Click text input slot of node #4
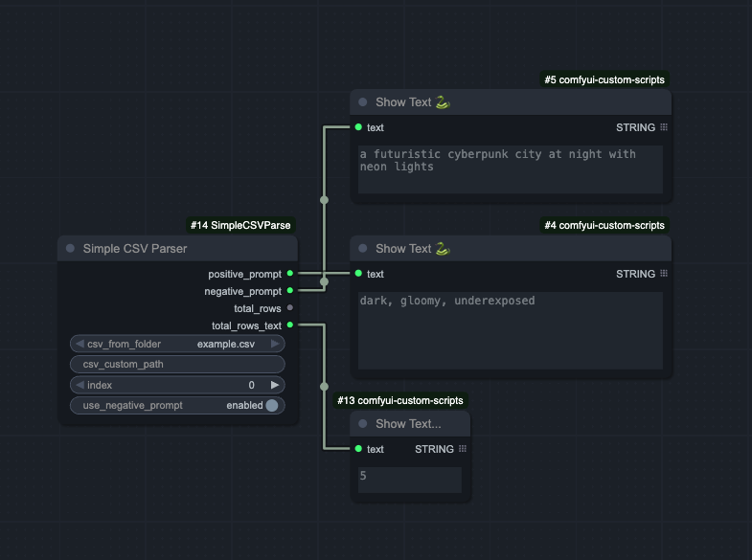Viewport: 752px width, 560px height. click(358, 274)
